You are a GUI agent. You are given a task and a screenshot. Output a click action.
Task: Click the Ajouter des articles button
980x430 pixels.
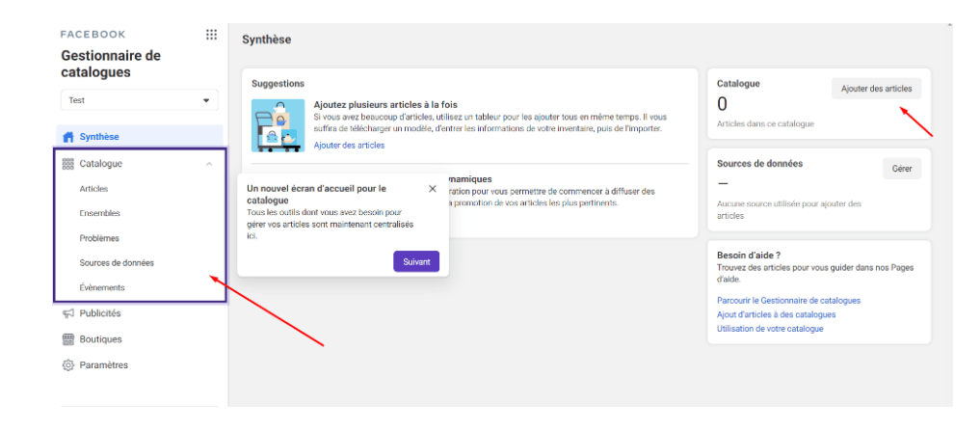[876, 89]
